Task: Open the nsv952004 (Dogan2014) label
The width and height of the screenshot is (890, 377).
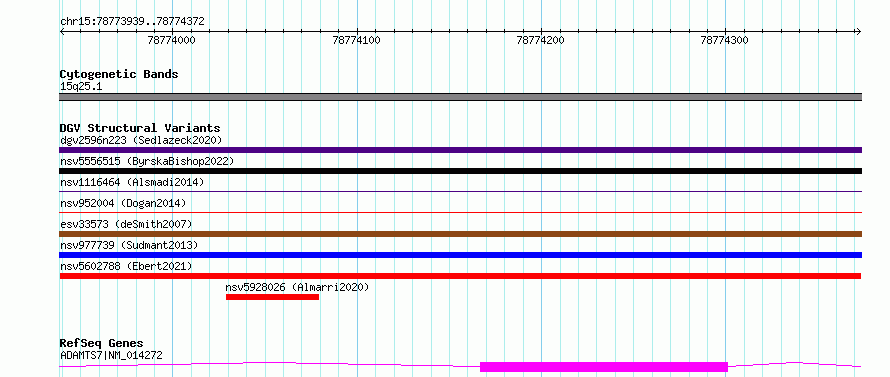Action: click(x=123, y=203)
